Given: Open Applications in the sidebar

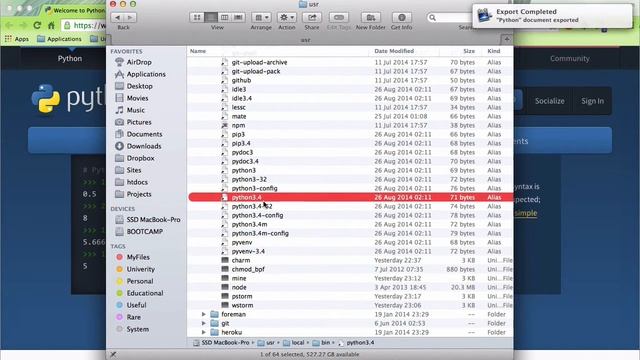Looking at the screenshot, I should coord(146,74).
